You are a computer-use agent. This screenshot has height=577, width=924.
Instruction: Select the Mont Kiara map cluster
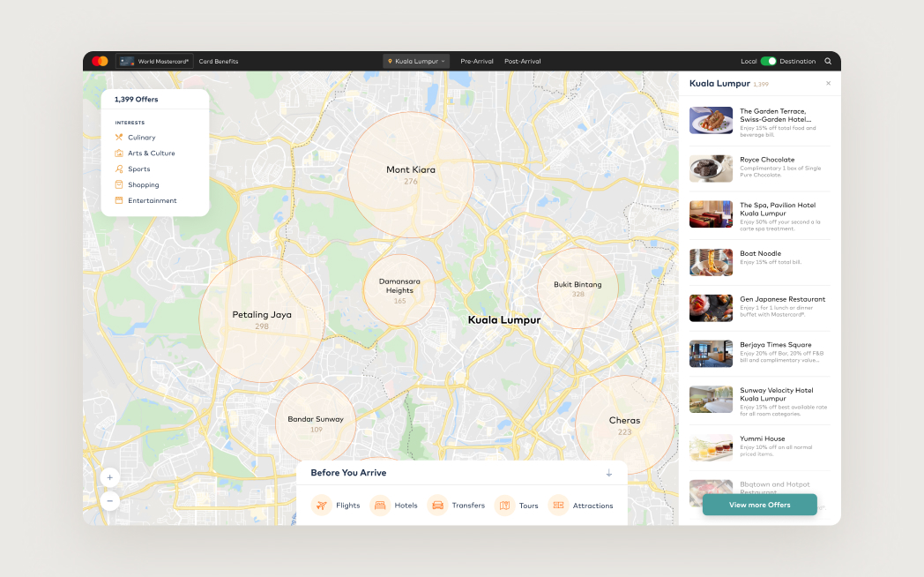[411, 175]
